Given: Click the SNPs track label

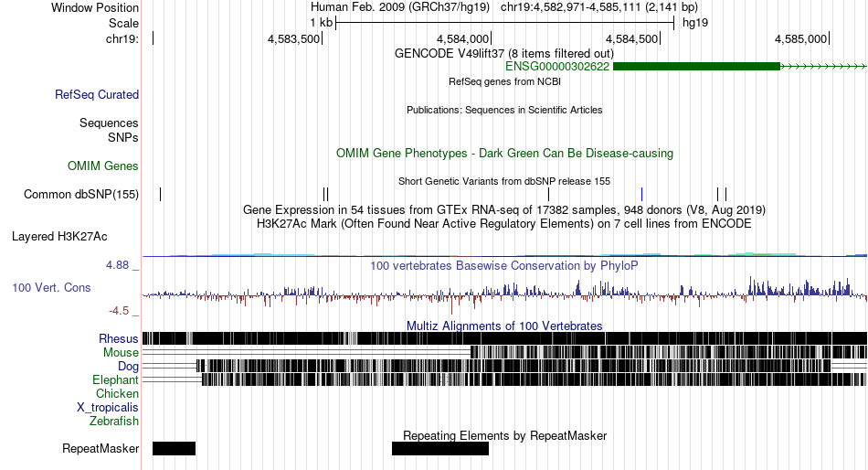Looking at the screenshot, I should pyautogui.click(x=123, y=137).
